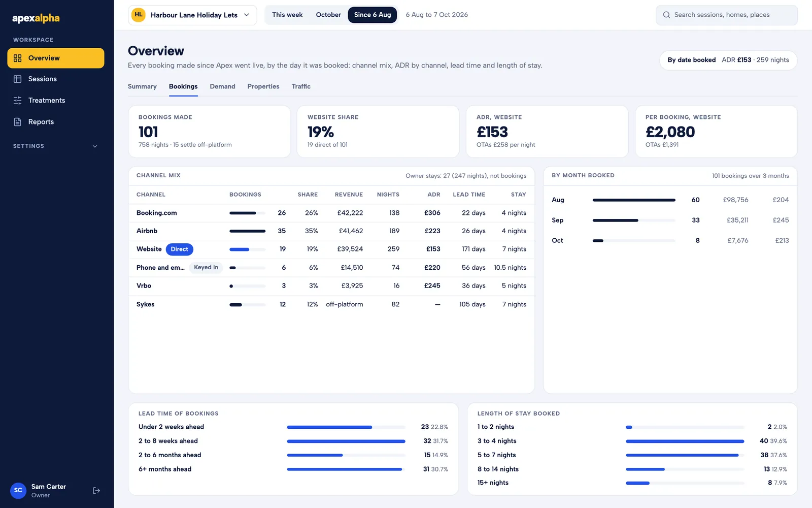This screenshot has height=508, width=812.
Task: Click the apexalpha logo
Action: coord(36,18)
